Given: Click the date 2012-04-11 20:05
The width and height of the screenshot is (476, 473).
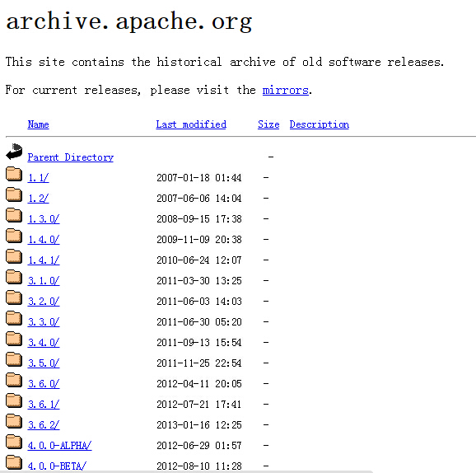Looking at the screenshot, I should tap(199, 384).
